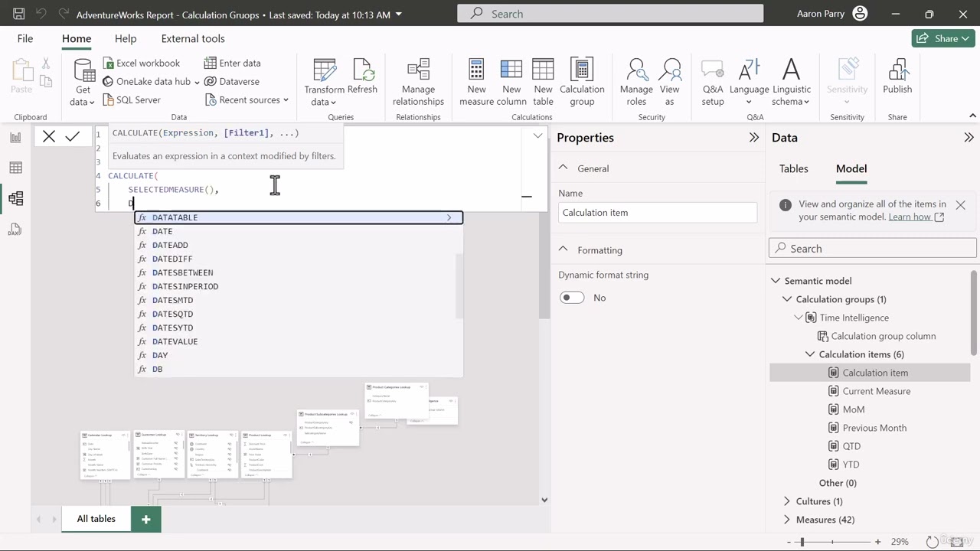The height and width of the screenshot is (551, 980).
Task: Create a New measure
Action: 476,82
